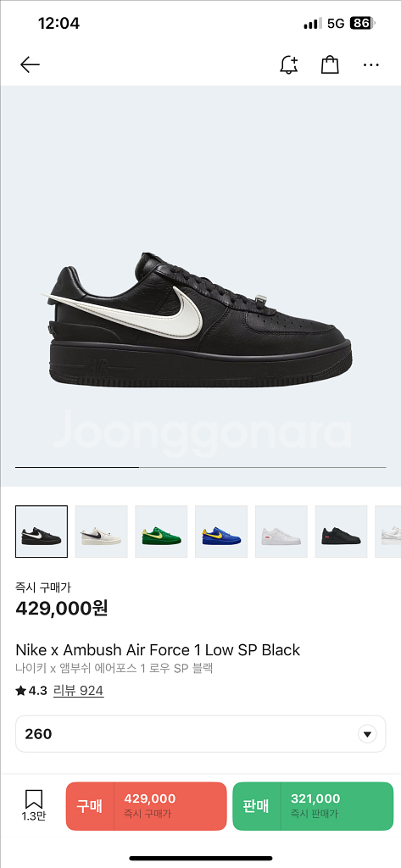Image resolution: width=401 pixels, height=868 pixels.
Task: Tap the back arrow icon
Action: (30, 64)
